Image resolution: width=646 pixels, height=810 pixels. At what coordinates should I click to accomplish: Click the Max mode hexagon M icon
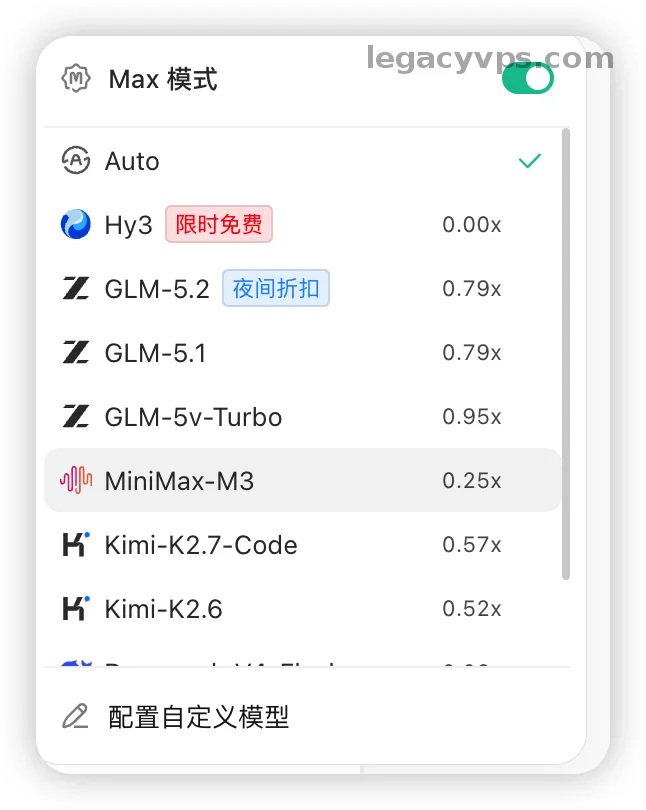[x=75, y=79]
